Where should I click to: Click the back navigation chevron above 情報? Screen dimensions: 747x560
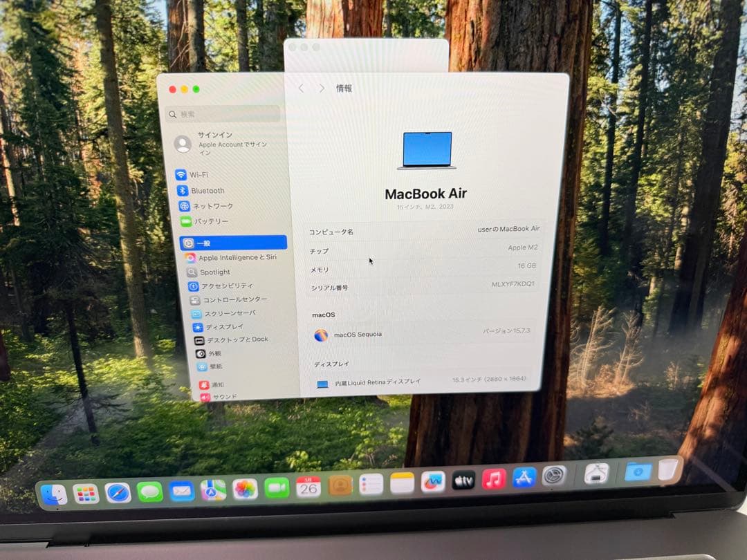[301, 88]
